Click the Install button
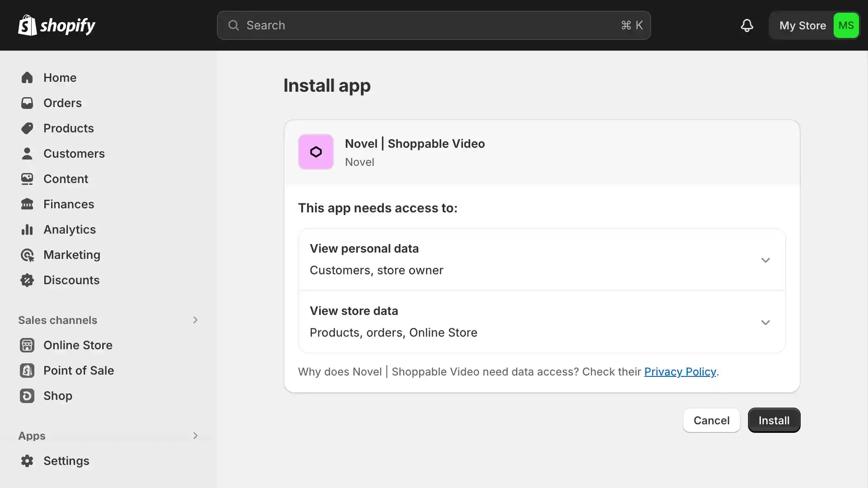The width and height of the screenshot is (868, 488). (774, 420)
